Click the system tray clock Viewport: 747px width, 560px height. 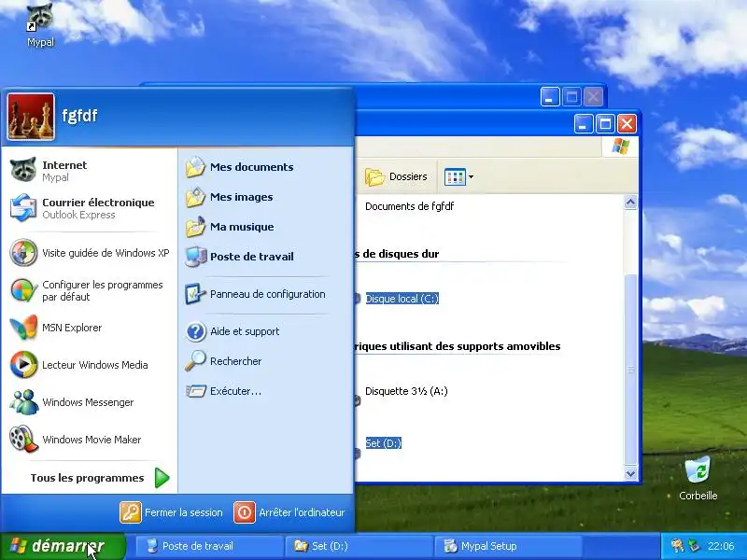point(720,546)
